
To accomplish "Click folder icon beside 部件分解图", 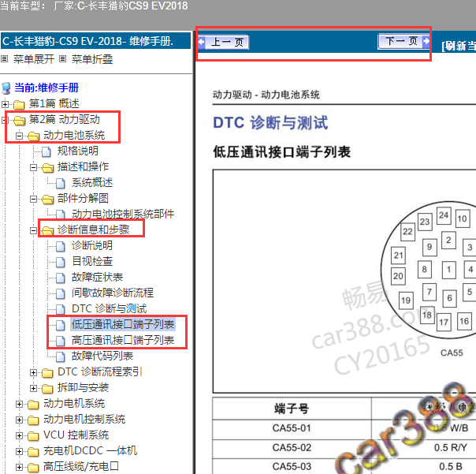I will [47, 200].
